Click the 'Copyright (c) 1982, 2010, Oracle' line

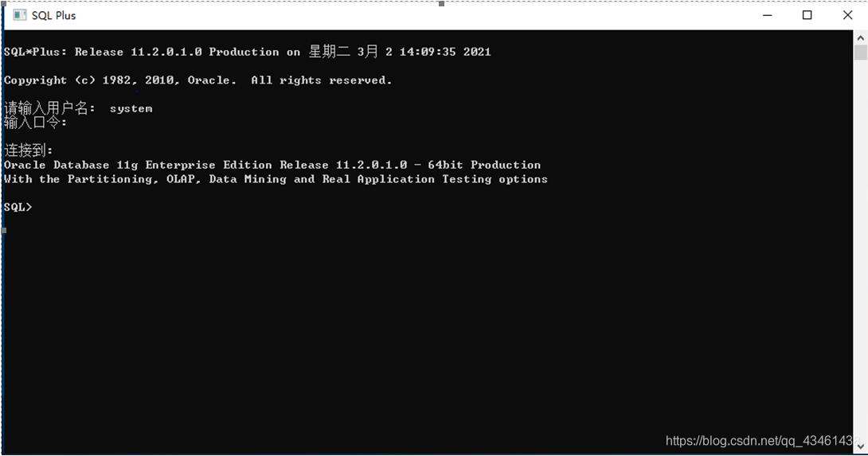pyautogui.click(x=197, y=80)
